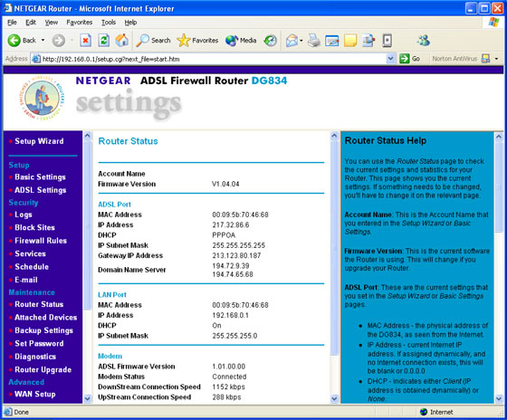Viewport: 507px width, 420px height.
Task: Open the Setup Wizard link
Action: 39,141
